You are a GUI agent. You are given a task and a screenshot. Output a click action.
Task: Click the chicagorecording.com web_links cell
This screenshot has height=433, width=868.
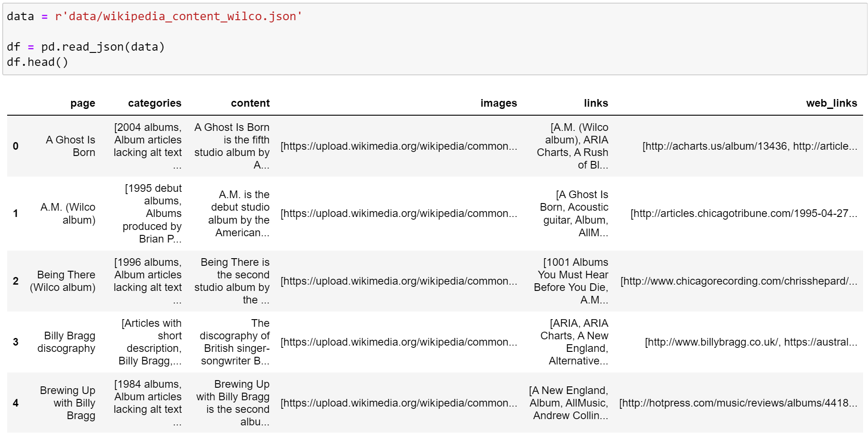(x=739, y=281)
